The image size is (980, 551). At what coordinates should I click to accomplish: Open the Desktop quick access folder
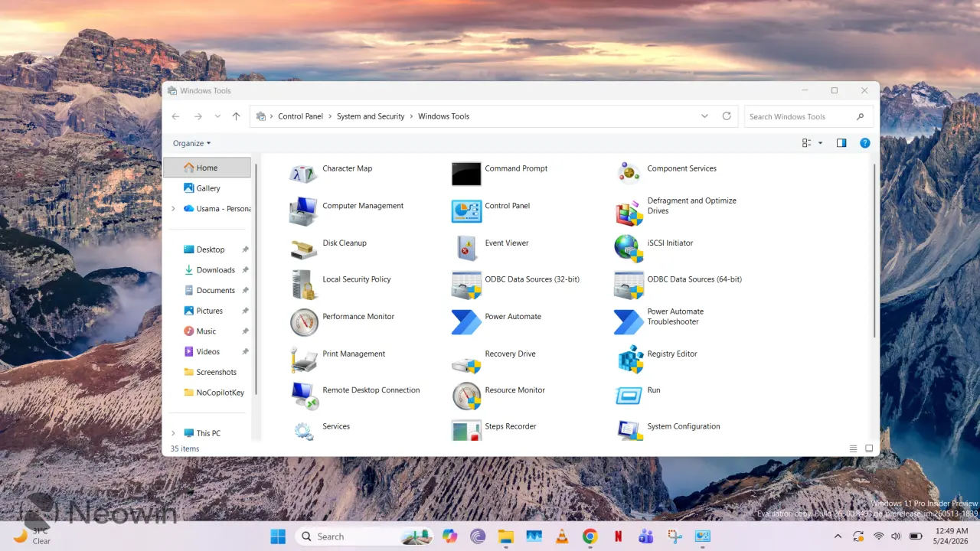tap(210, 249)
